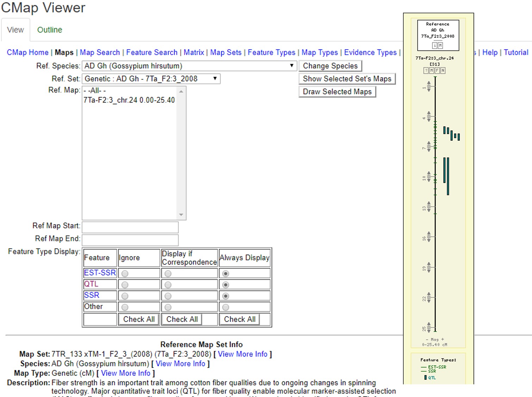532x397 pixels.
Task: Switch to the View tab
Action: click(x=16, y=30)
